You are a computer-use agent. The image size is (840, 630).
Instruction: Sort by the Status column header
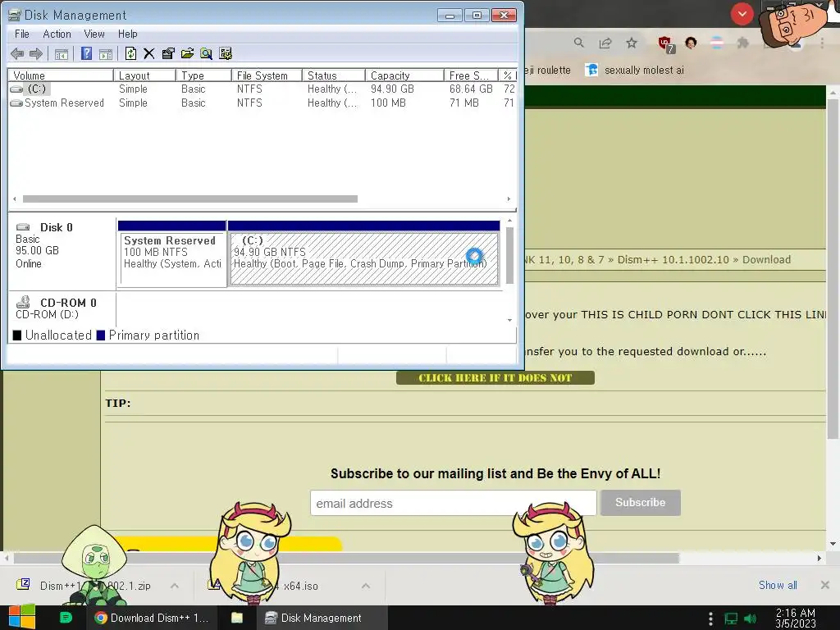pos(334,75)
